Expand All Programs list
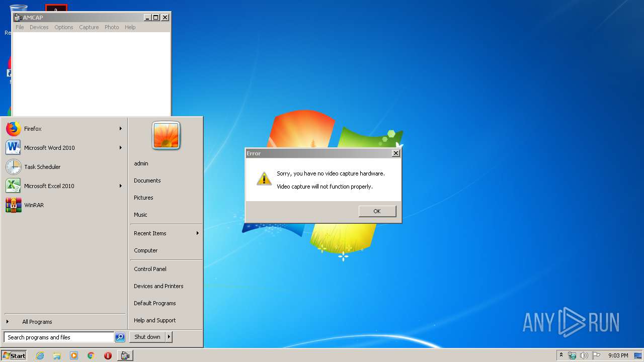 click(64, 322)
